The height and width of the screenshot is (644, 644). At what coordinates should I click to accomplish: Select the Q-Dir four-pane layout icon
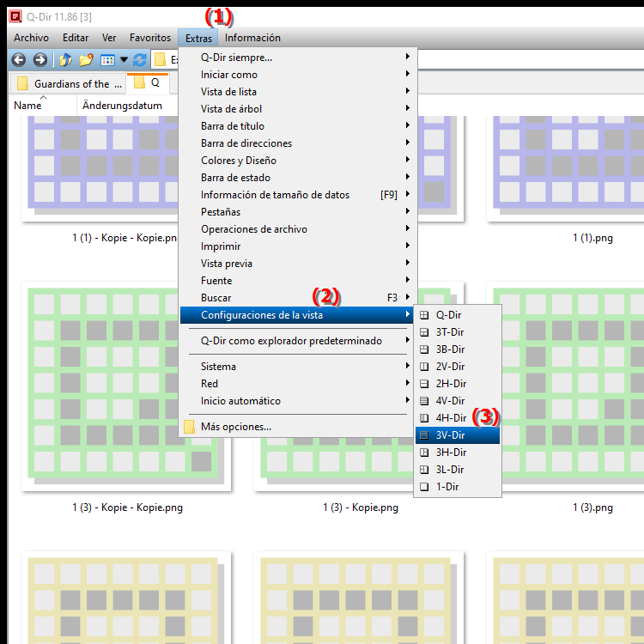424,315
